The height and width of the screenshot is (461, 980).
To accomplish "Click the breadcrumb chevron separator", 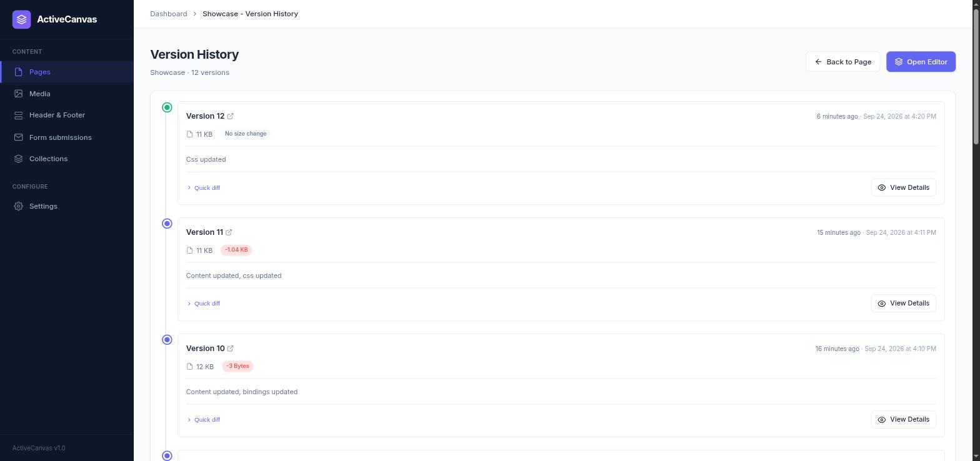I will click(x=195, y=14).
